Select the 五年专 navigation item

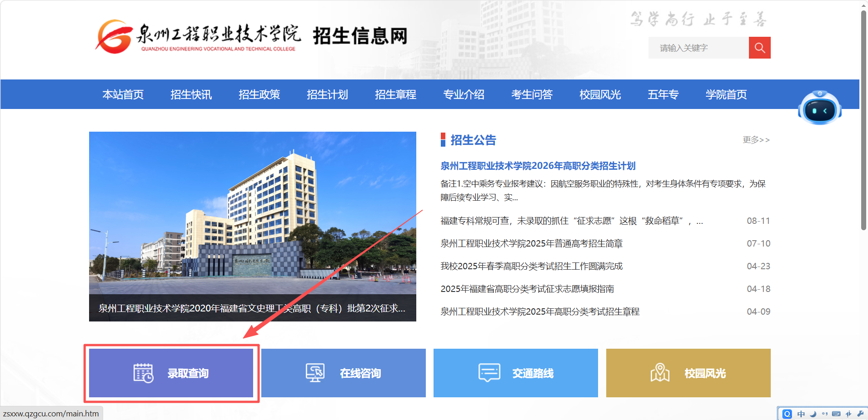663,94
